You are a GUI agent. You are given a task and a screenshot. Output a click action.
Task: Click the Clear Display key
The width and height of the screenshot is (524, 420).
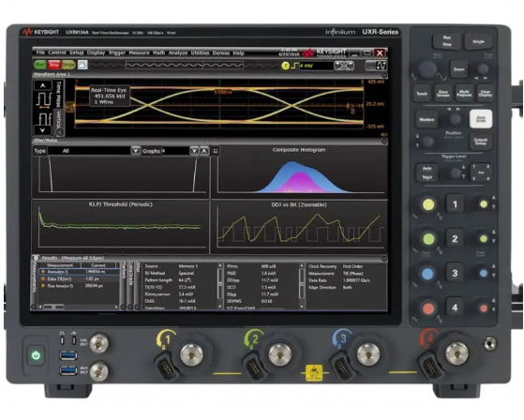tap(485, 94)
